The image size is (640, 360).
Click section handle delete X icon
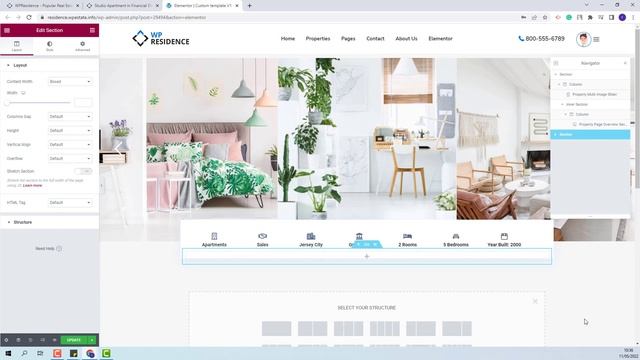click(x=375, y=244)
